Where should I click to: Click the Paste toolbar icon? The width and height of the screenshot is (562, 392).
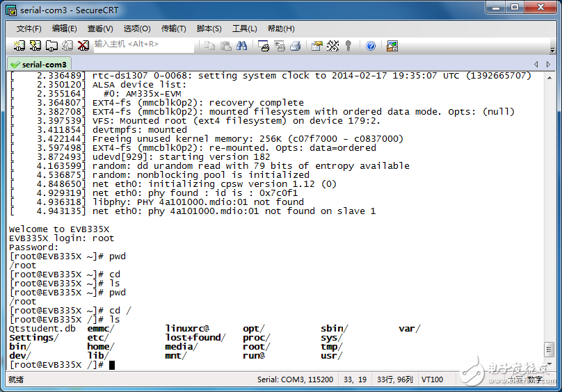225,46
